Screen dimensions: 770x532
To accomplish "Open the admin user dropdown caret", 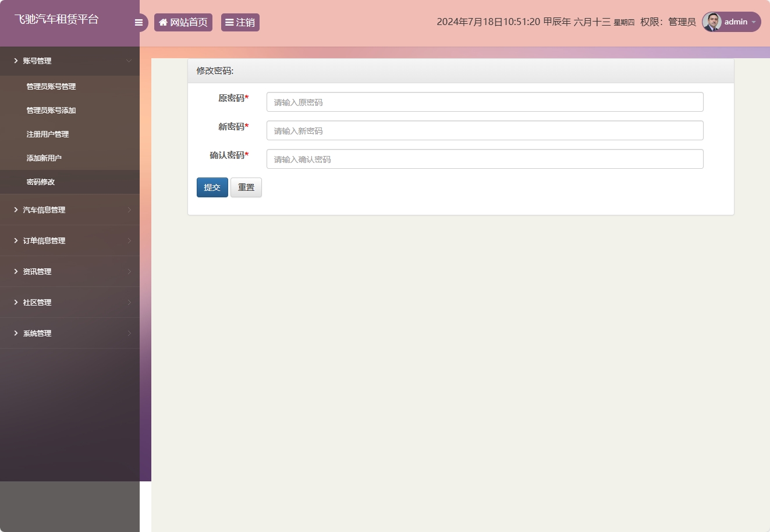I will 754,22.
